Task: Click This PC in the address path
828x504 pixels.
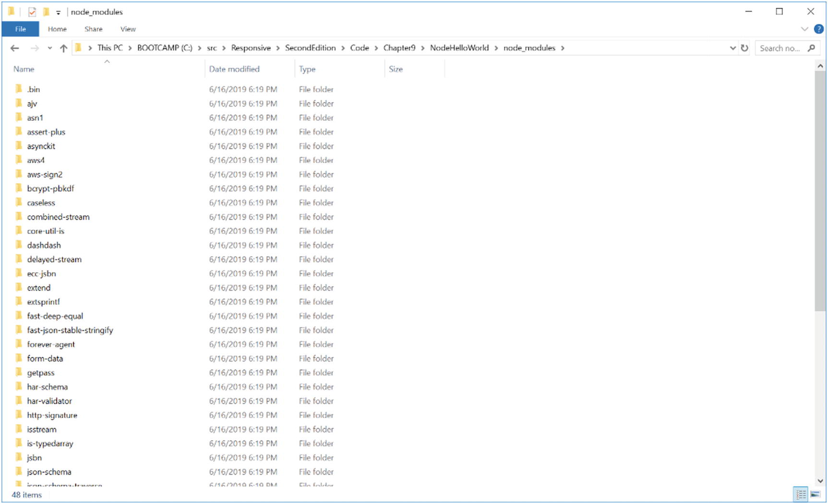Action: [110, 48]
